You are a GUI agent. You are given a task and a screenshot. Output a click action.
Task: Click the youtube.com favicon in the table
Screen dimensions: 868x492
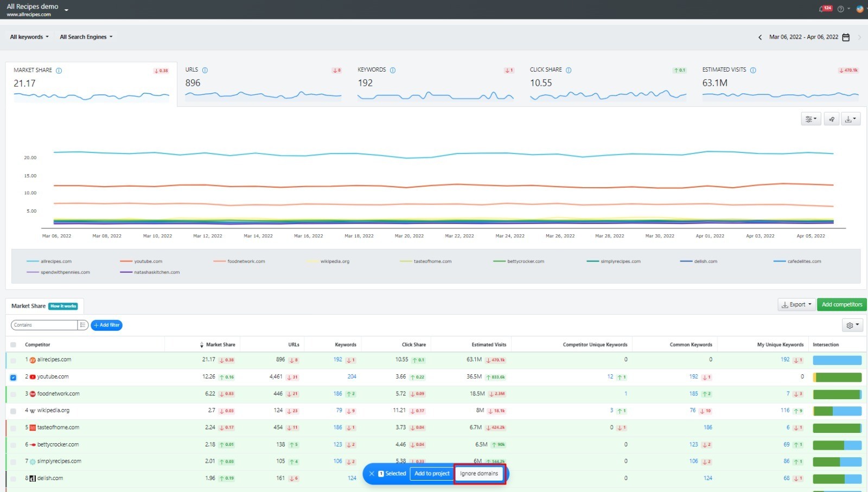(x=33, y=377)
